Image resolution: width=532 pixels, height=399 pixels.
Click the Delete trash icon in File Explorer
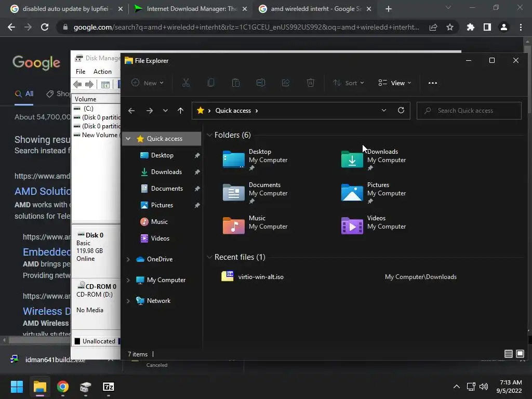[311, 83]
